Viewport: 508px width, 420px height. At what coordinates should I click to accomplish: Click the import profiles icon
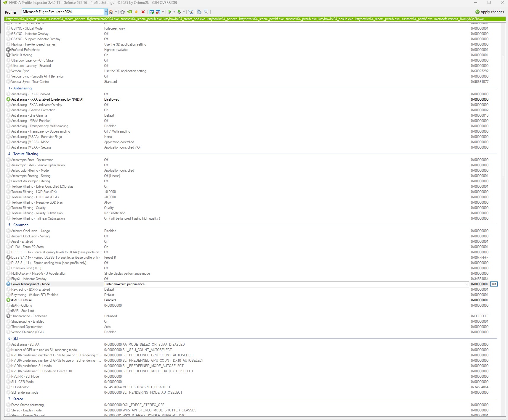click(179, 12)
